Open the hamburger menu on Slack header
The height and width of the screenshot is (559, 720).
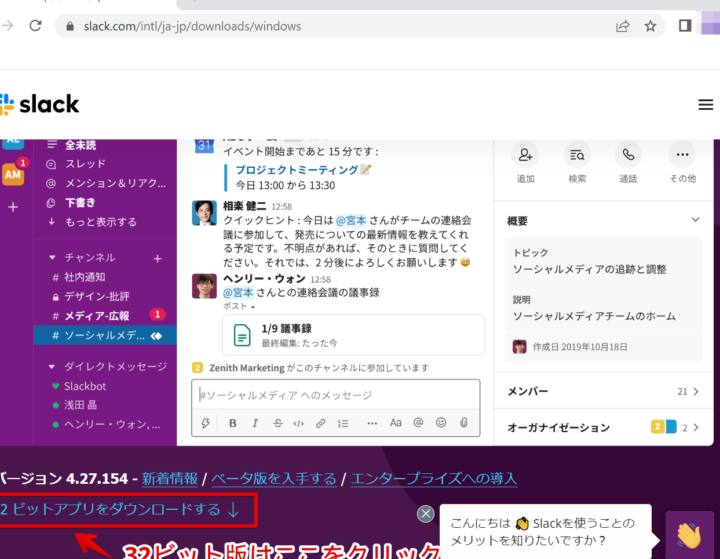point(706,105)
